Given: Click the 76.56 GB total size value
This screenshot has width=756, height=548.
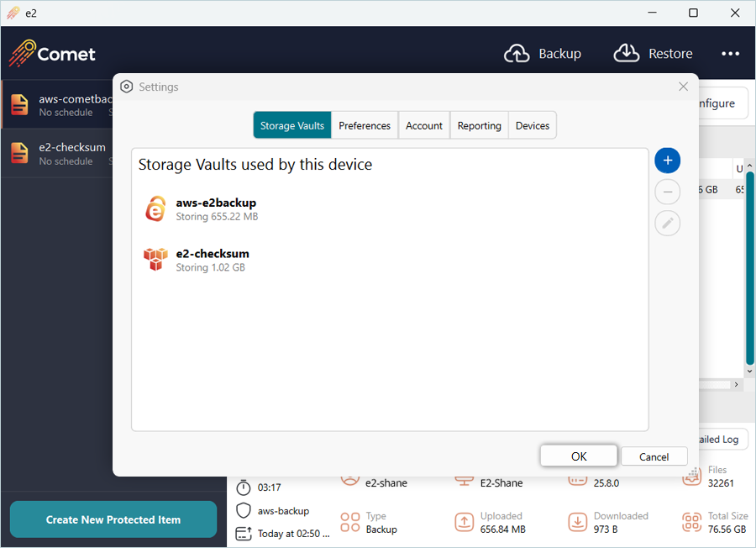Looking at the screenshot, I should (x=727, y=530).
